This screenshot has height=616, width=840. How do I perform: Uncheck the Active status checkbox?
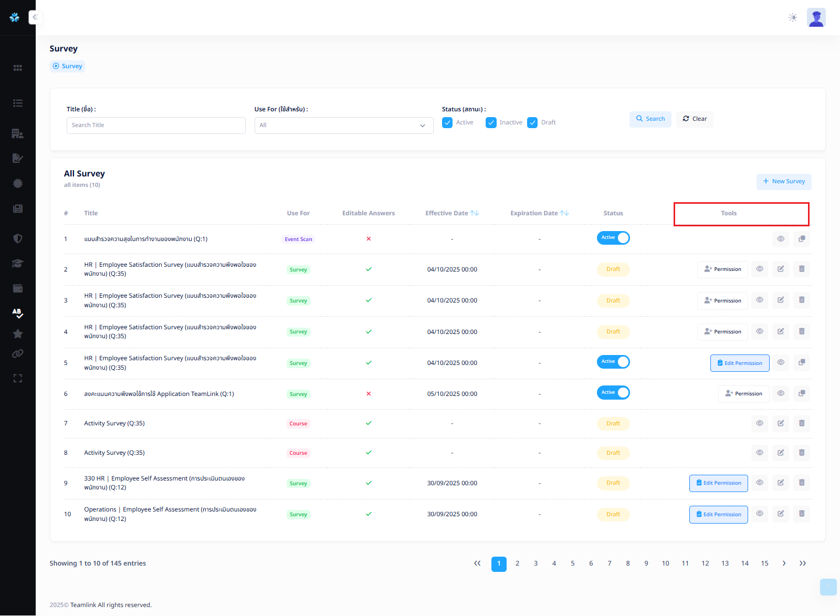point(447,123)
